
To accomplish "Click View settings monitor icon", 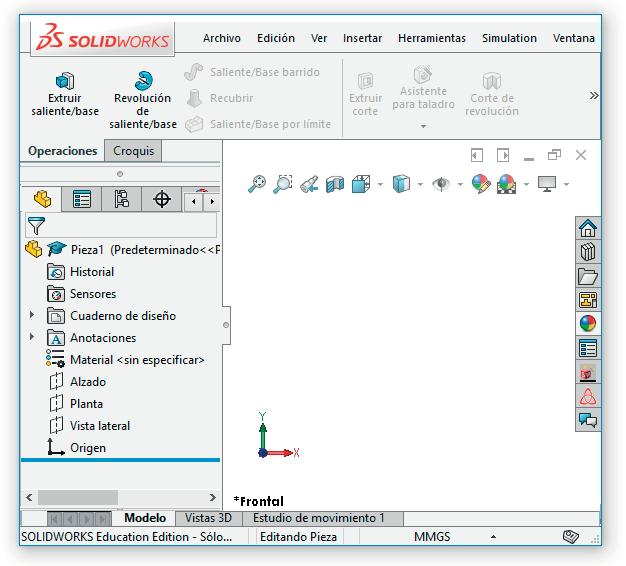I will pyautogui.click(x=547, y=184).
